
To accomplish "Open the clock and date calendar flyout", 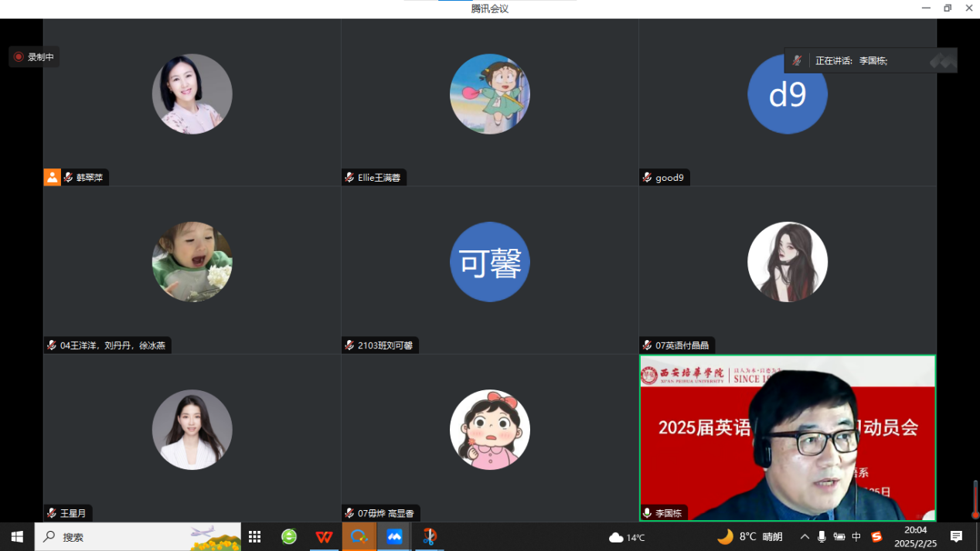I will [915, 537].
